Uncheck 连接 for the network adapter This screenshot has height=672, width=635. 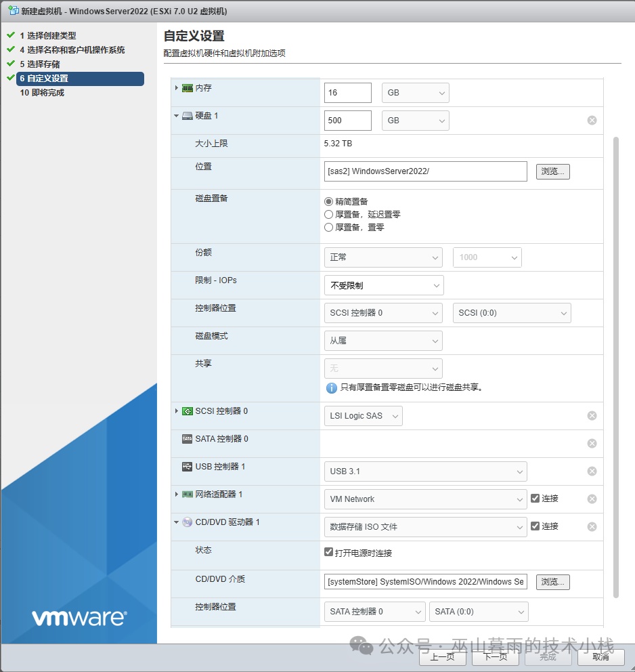click(x=535, y=499)
